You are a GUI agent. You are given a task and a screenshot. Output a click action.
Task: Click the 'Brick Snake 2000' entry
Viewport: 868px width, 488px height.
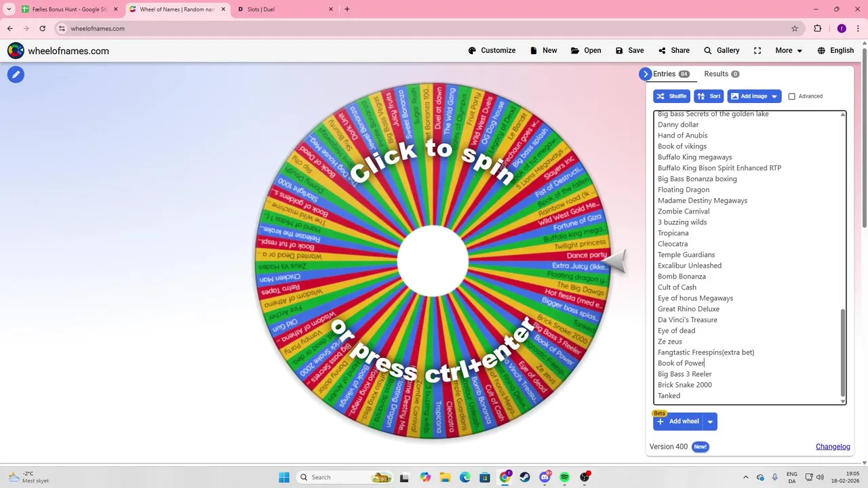pyautogui.click(x=685, y=385)
